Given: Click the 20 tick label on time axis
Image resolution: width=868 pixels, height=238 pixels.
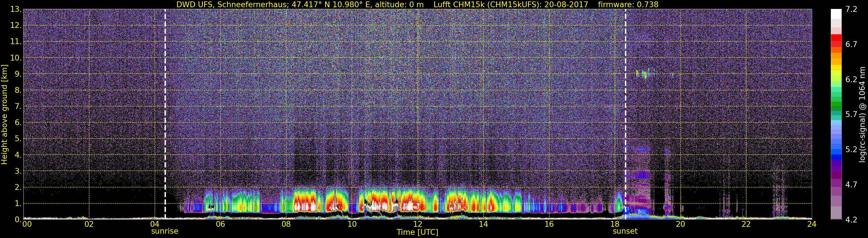Looking at the screenshot, I should tap(680, 224).
